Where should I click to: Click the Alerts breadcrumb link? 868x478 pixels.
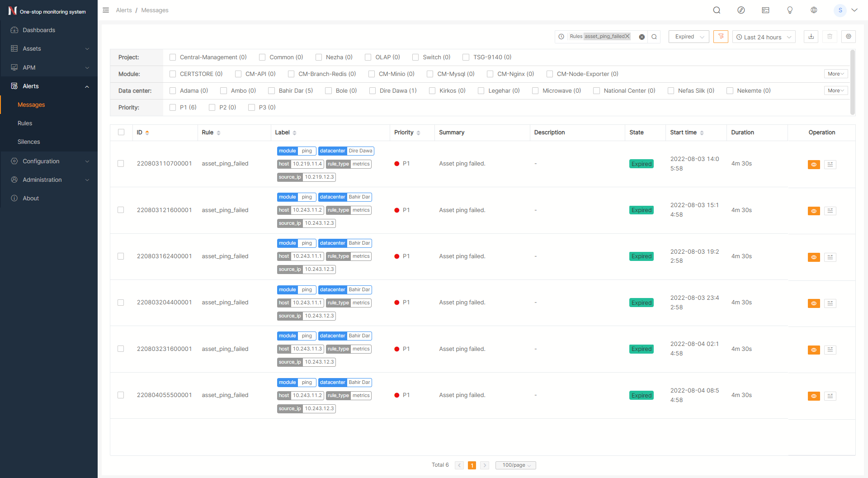[124, 10]
